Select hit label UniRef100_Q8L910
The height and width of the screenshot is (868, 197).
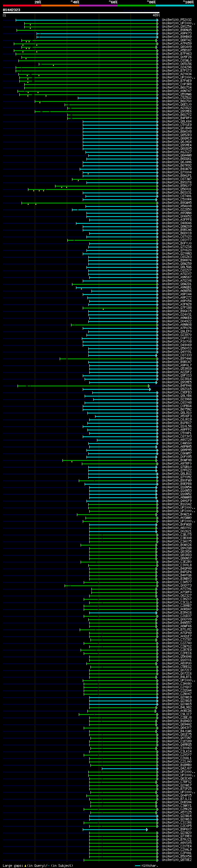pos(177,413)
